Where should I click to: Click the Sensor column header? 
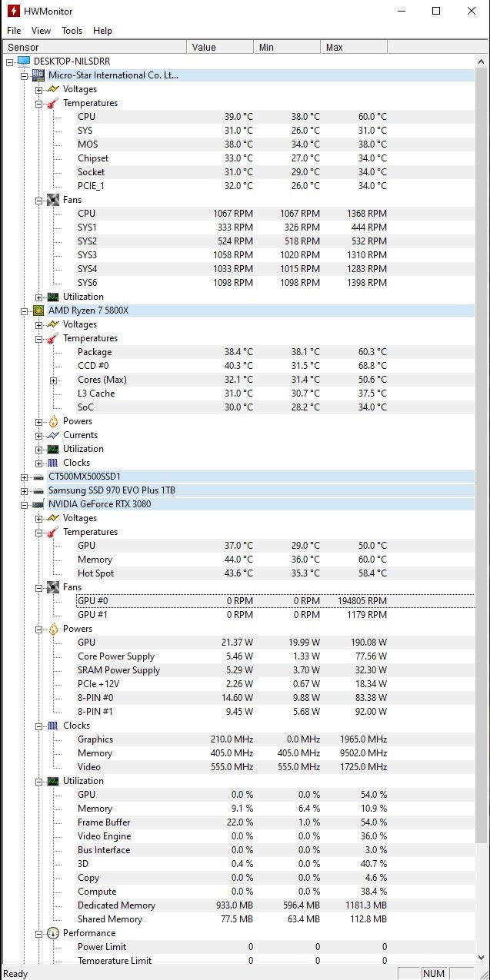coord(94,47)
